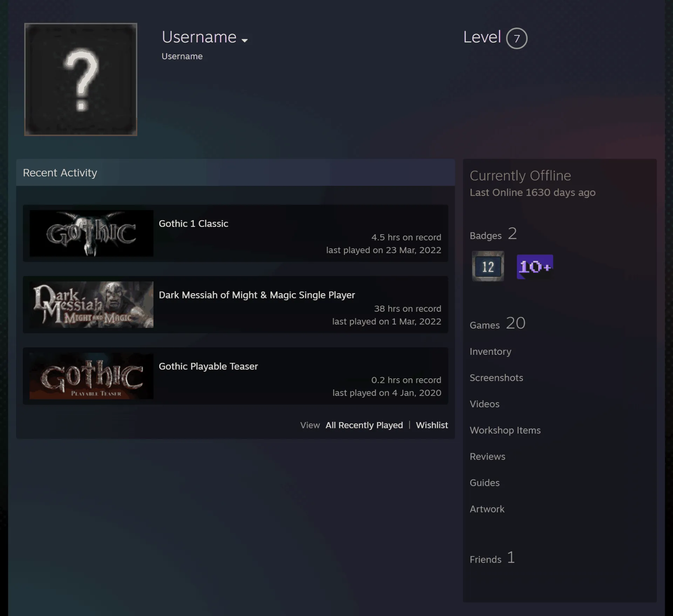Image resolution: width=673 pixels, height=616 pixels.
Task: Click '38 hrs on record' text
Action: pyautogui.click(x=408, y=309)
